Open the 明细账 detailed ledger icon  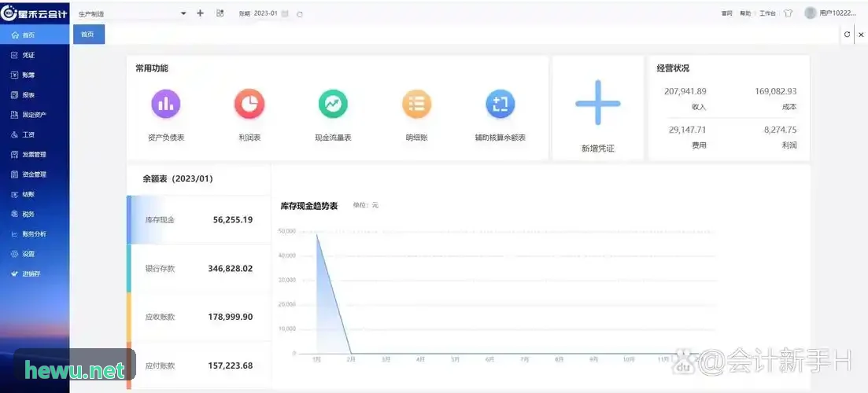pyautogui.click(x=416, y=104)
